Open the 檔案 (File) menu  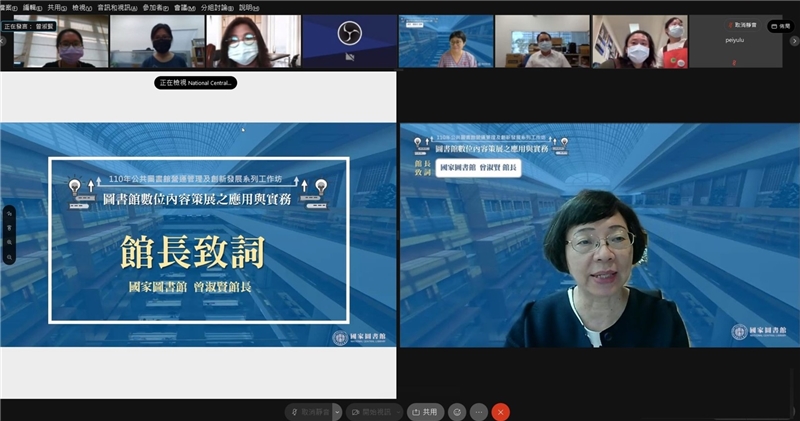coord(8,8)
